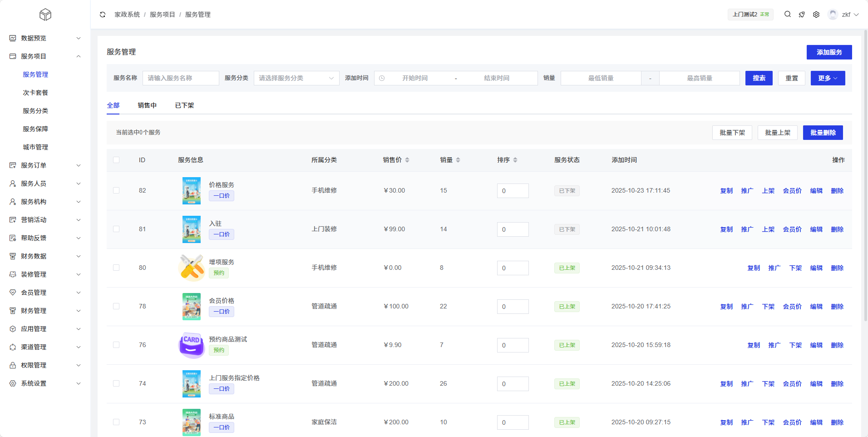Switch to the 销售中 tab

point(147,105)
